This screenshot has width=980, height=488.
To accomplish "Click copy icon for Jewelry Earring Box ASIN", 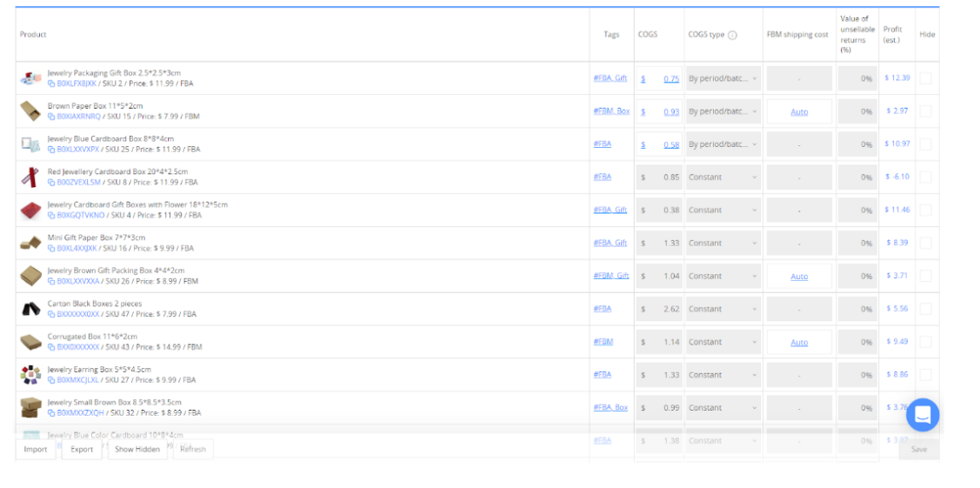I will click(x=51, y=380).
